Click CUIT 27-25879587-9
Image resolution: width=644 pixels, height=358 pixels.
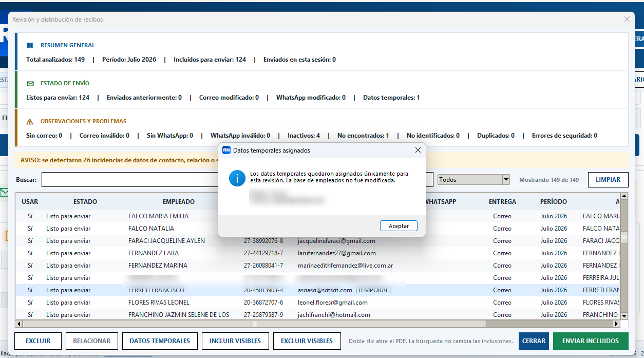[x=263, y=315]
